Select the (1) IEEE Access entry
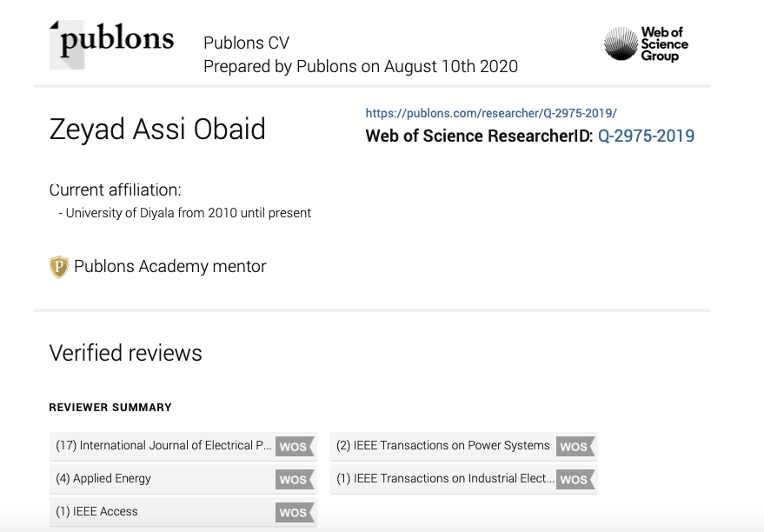The width and height of the screenshot is (764, 532). pos(183,512)
